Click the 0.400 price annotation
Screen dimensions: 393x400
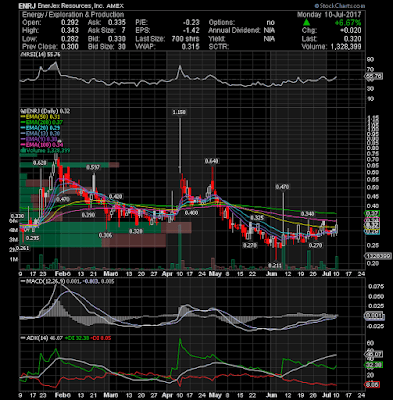191,213
